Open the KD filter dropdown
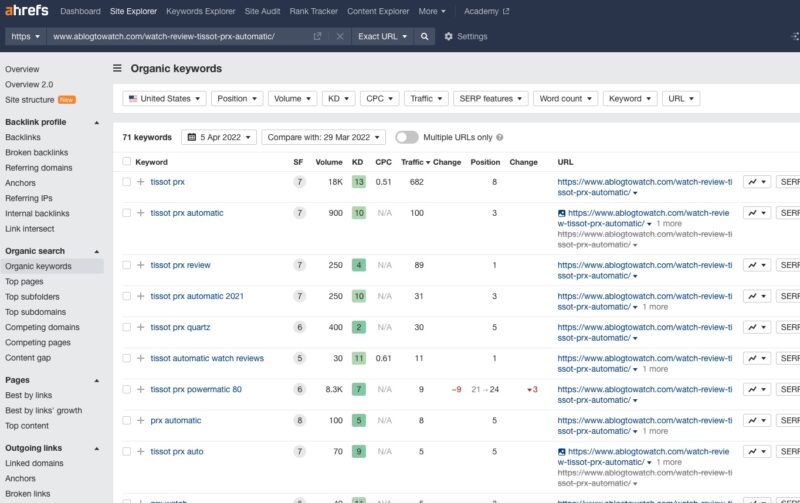The width and height of the screenshot is (800, 503). (339, 98)
